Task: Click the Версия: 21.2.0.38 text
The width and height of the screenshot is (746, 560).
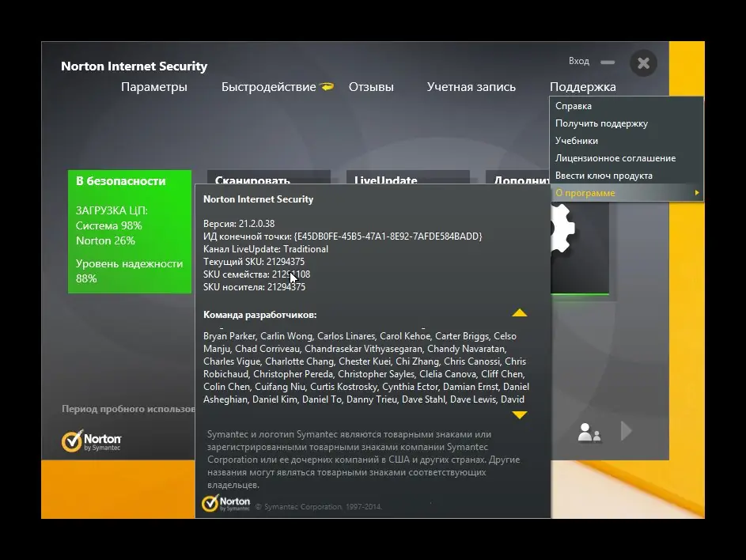Action: tap(239, 224)
